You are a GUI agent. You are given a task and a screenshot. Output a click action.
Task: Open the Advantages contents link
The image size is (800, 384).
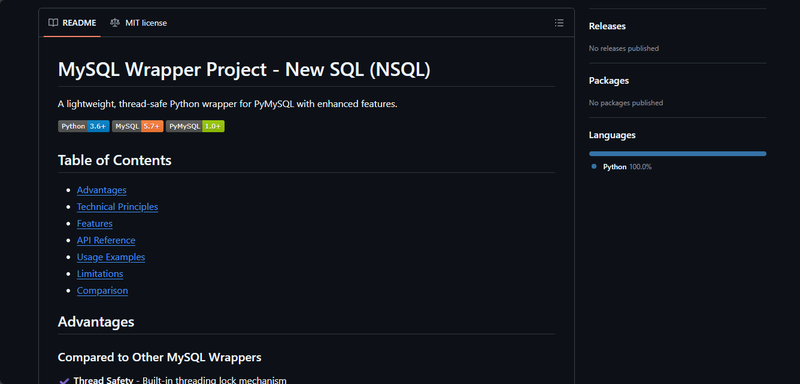[102, 190]
